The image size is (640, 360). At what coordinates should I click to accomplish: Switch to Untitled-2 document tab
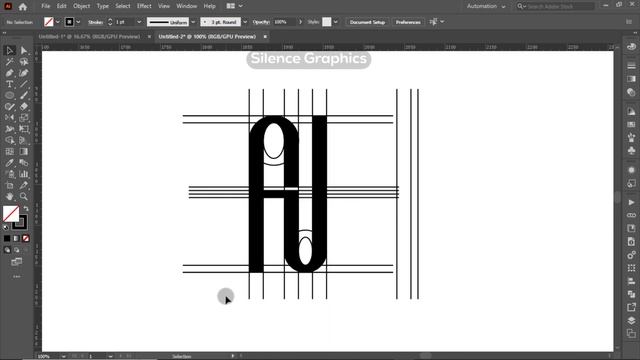207,37
